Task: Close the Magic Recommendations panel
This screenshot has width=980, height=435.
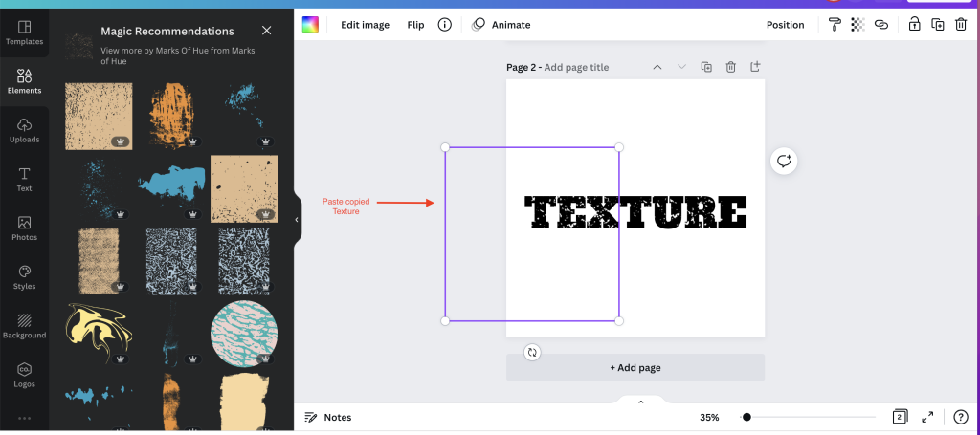Action: tap(267, 31)
